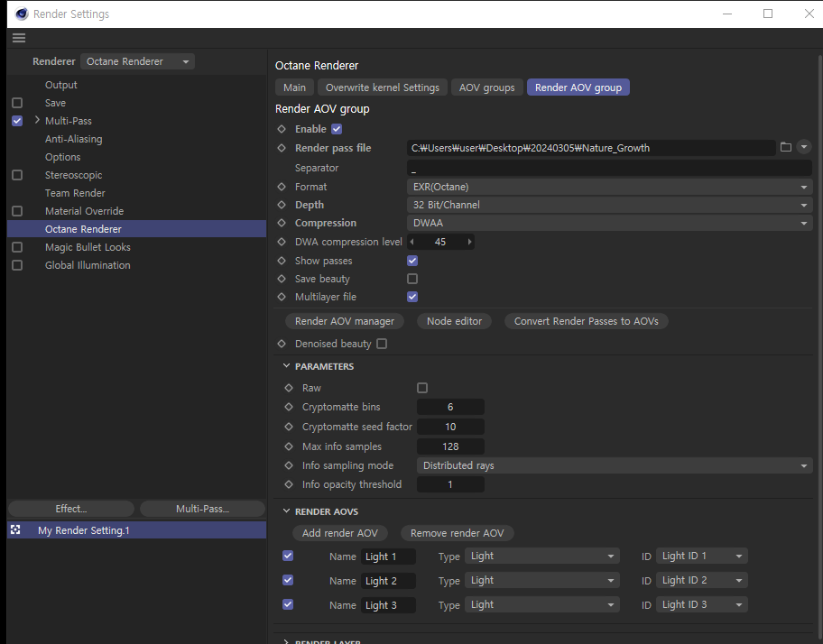
Task: Open the Depth 32 Bit/Channel dropdown
Action: (x=609, y=205)
